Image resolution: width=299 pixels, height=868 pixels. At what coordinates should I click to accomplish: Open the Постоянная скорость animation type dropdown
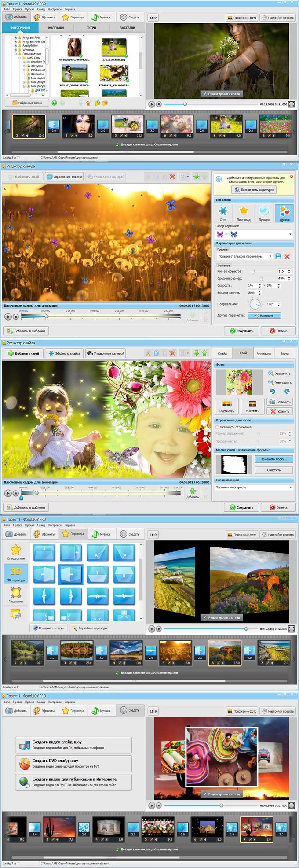[254, 488]
